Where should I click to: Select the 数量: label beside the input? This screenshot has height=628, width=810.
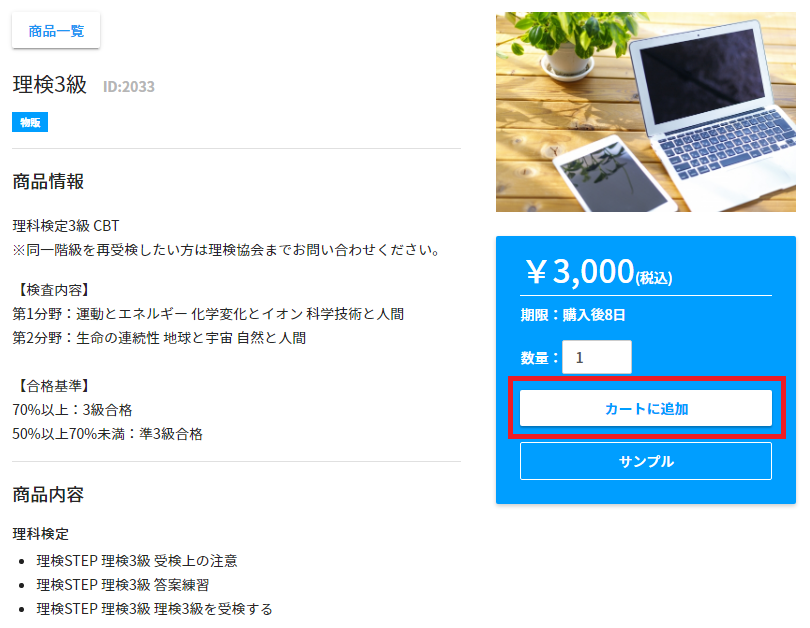click(x=539, y=357)
